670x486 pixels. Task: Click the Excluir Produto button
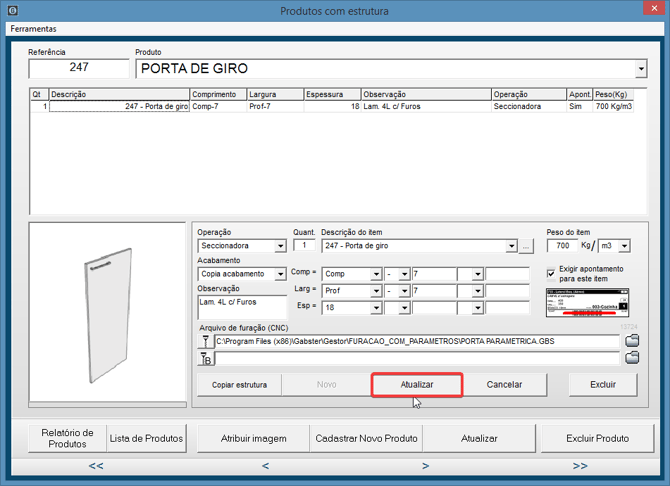coord(599,438)
